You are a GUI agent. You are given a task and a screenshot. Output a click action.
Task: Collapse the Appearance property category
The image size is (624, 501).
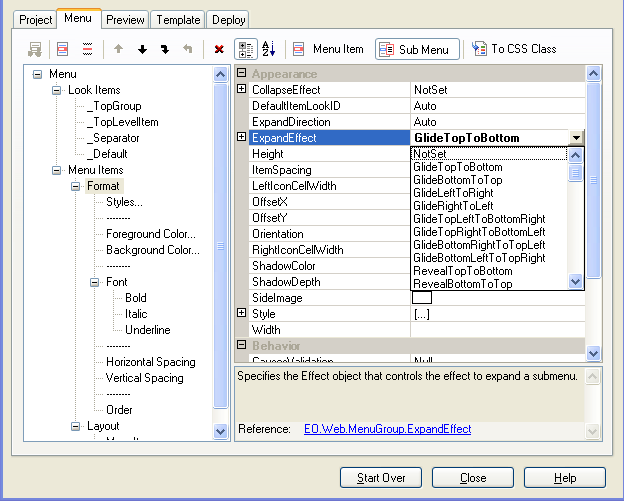[242, 73]
